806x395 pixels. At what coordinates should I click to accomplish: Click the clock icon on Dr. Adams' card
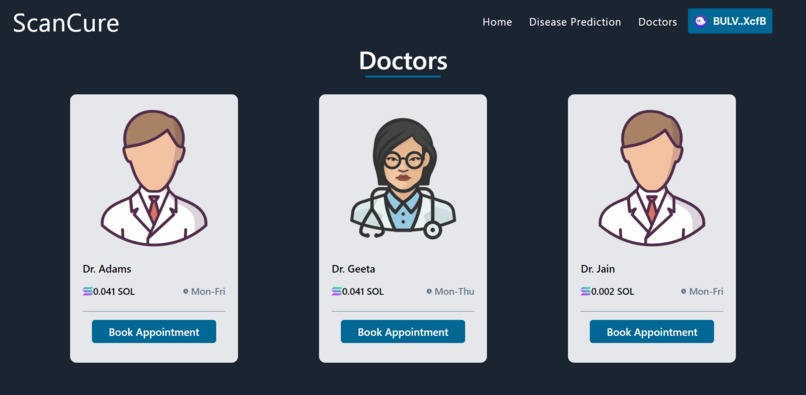186,292
